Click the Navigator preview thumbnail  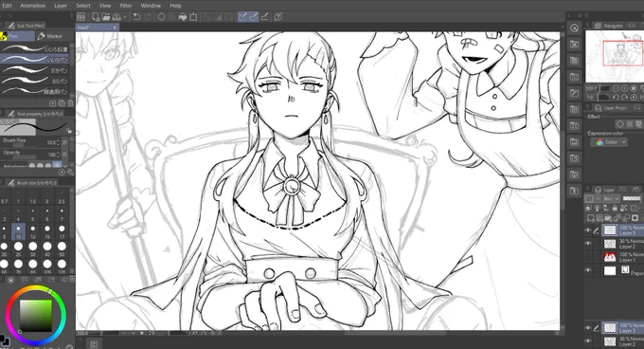(x=615, y=56)
